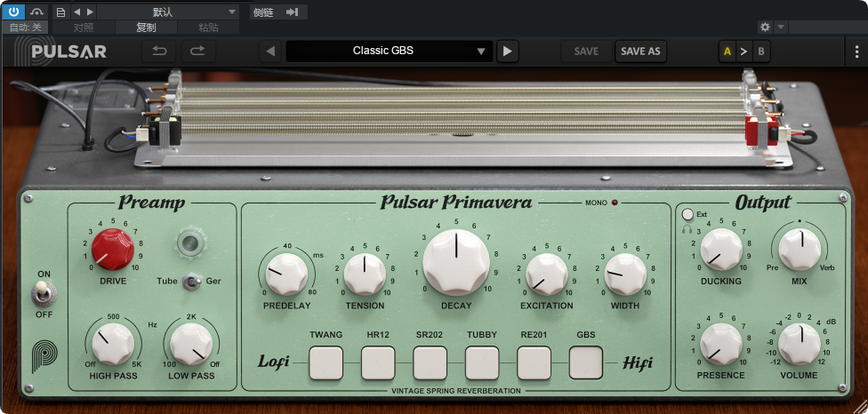
Task: Click the EXCITATION knob
Action: pyautogui.click(x=546, y=275)
